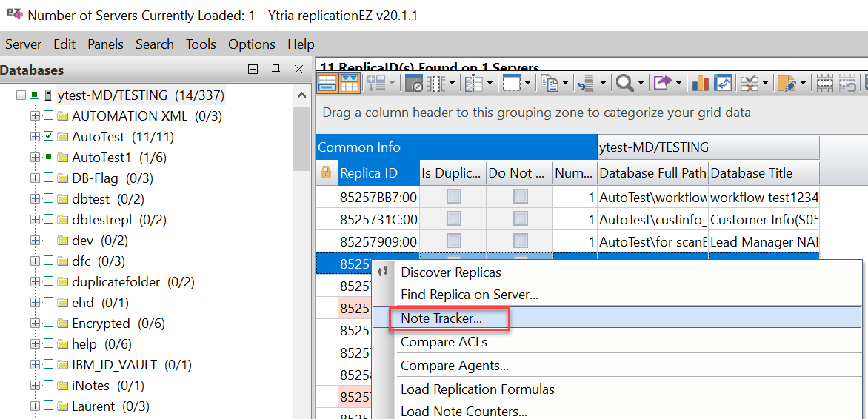Click the bar chart icon in toolbar
Screen dimensions: 868x419
(700, 83)
